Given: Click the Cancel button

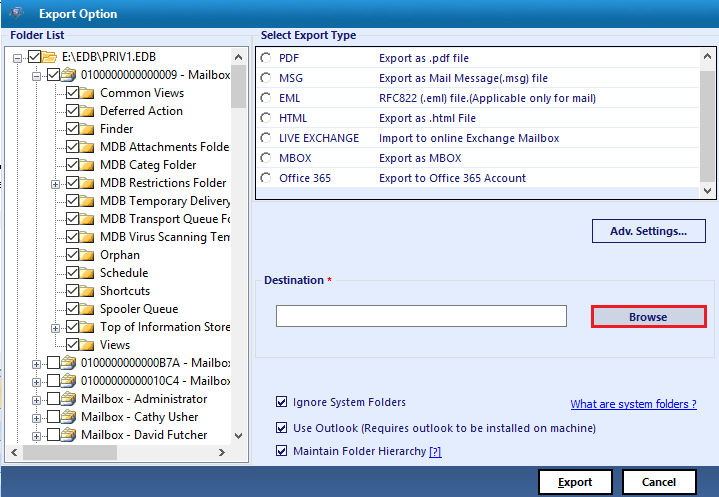Looking at the screenshot, I should point(659,482).
